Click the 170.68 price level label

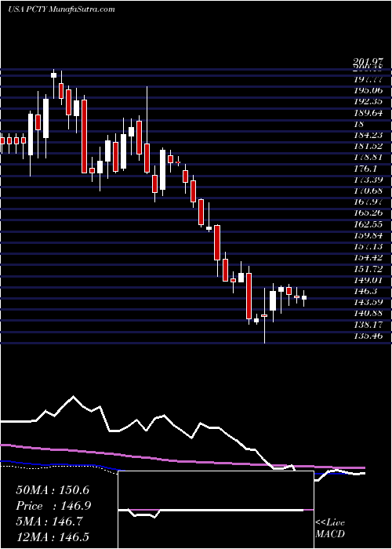[368, 191]
